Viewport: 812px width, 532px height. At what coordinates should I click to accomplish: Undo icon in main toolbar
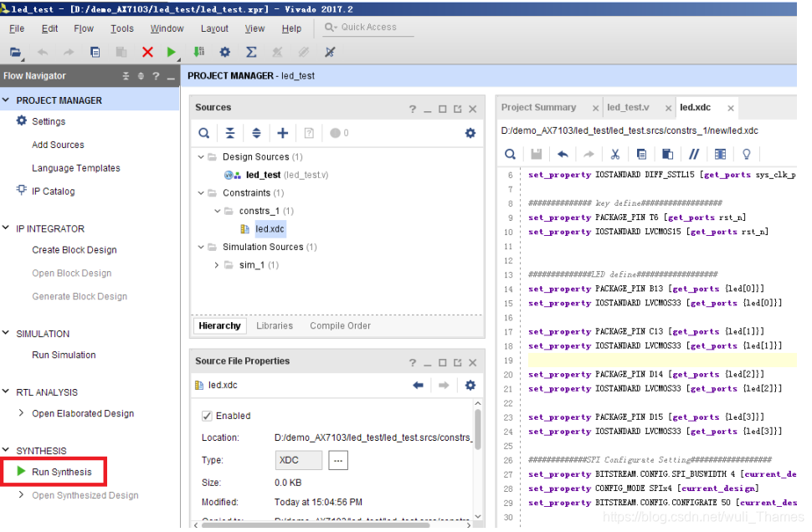[43, 52]
